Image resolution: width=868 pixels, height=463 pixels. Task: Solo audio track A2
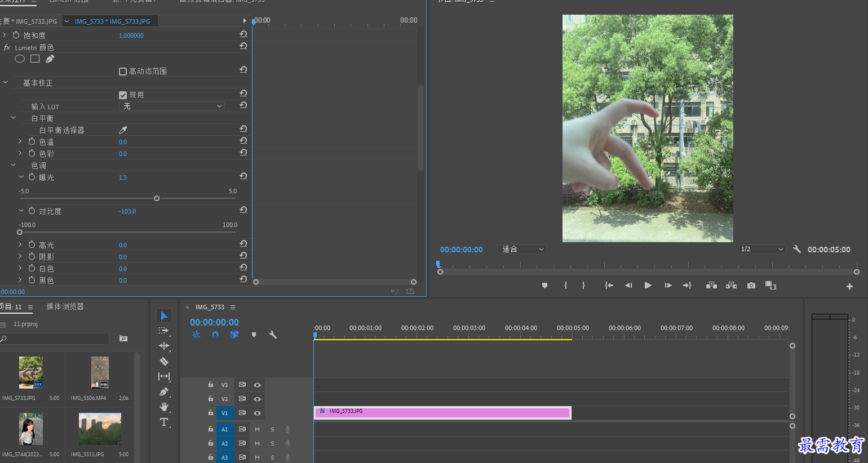coord(272,443)
